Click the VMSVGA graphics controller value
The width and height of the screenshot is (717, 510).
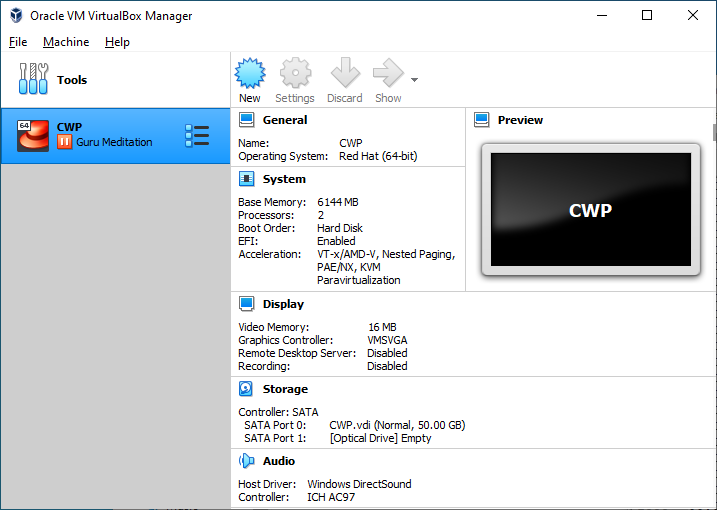coord(387,340)
